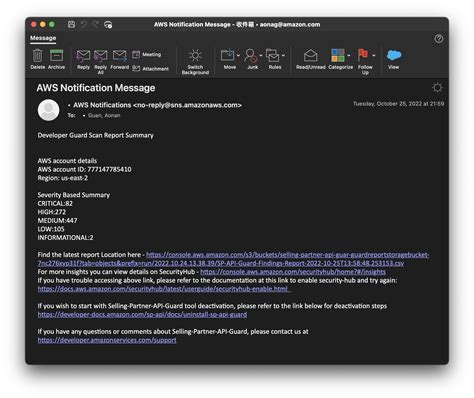
Task: Move the message to a folder
Action: (228, 59)
